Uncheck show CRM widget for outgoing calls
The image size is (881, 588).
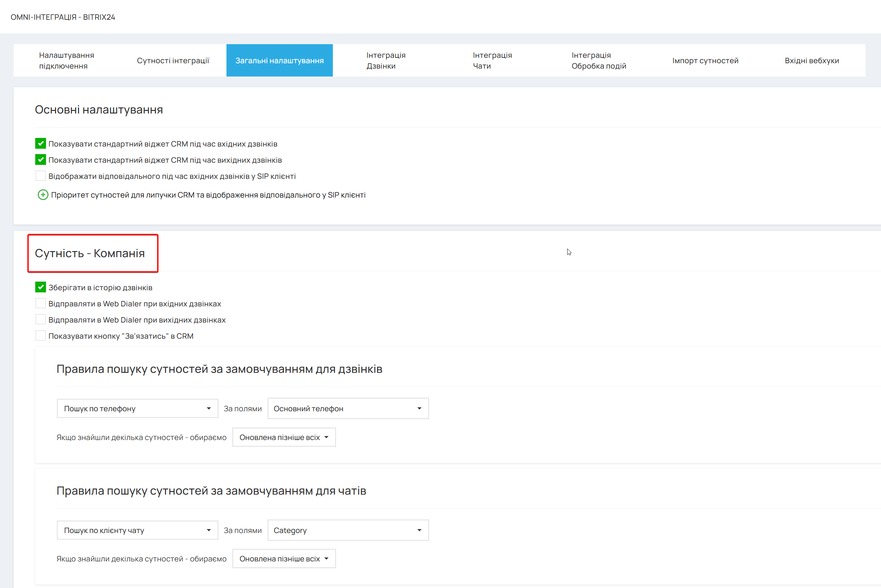click(41, 160)
